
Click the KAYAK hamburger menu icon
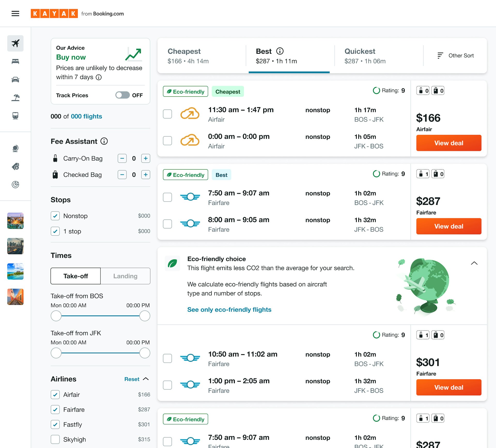15,13
